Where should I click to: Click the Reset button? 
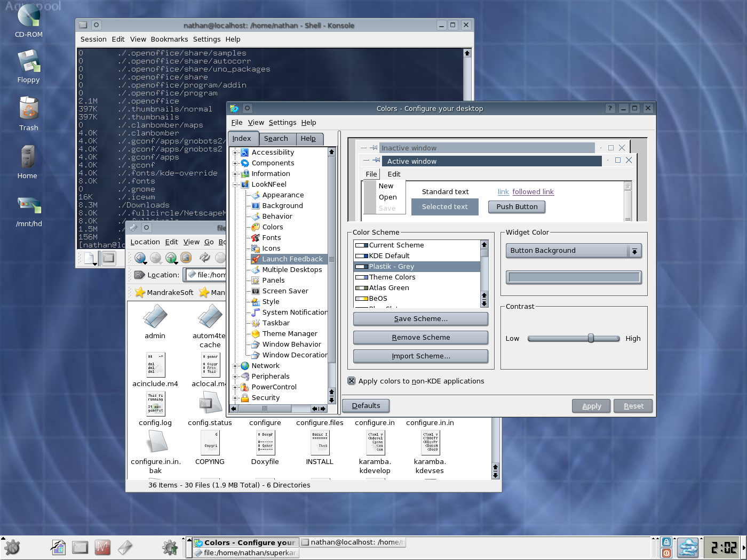click(633, 406)
